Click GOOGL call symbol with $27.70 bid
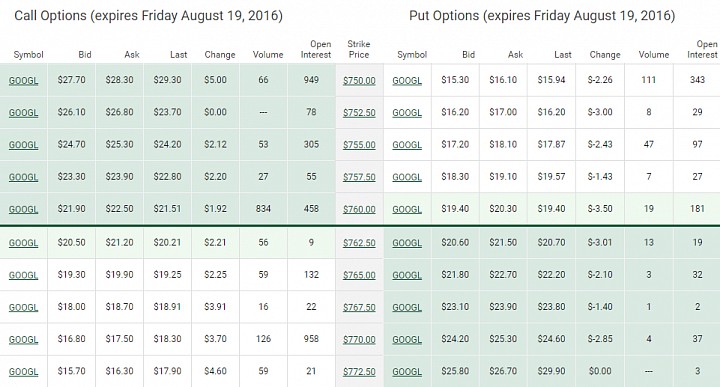The image size is (720, 387). pyautogui.click(x=23, y=80)
